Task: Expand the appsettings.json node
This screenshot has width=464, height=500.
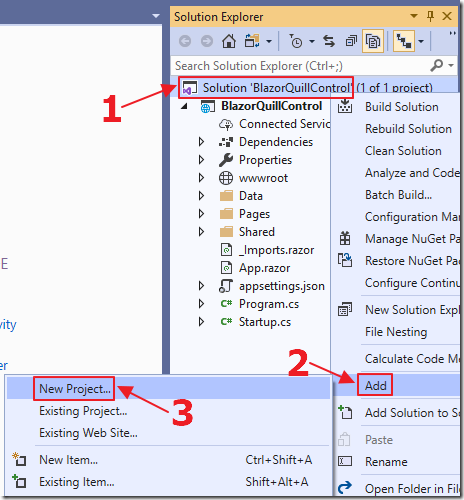Action: point(201,286)
